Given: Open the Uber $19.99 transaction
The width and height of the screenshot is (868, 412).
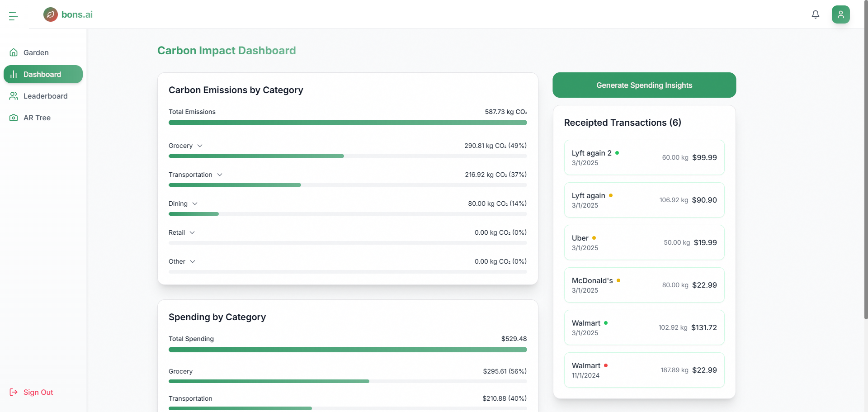Looking at the screenshot, I should click(x=644, y=242).
